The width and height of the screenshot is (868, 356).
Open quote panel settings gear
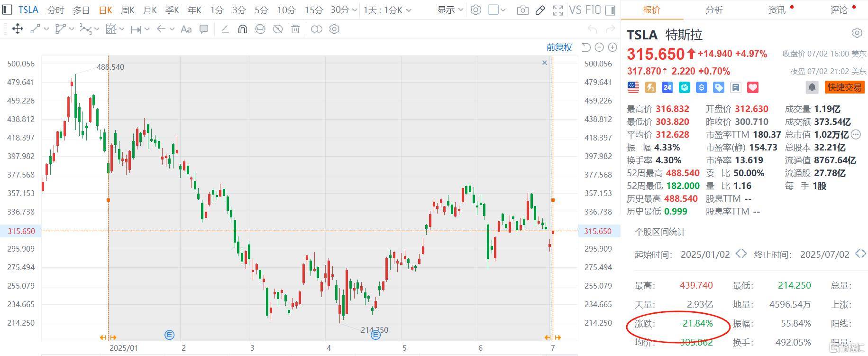(x=857, y=33)
